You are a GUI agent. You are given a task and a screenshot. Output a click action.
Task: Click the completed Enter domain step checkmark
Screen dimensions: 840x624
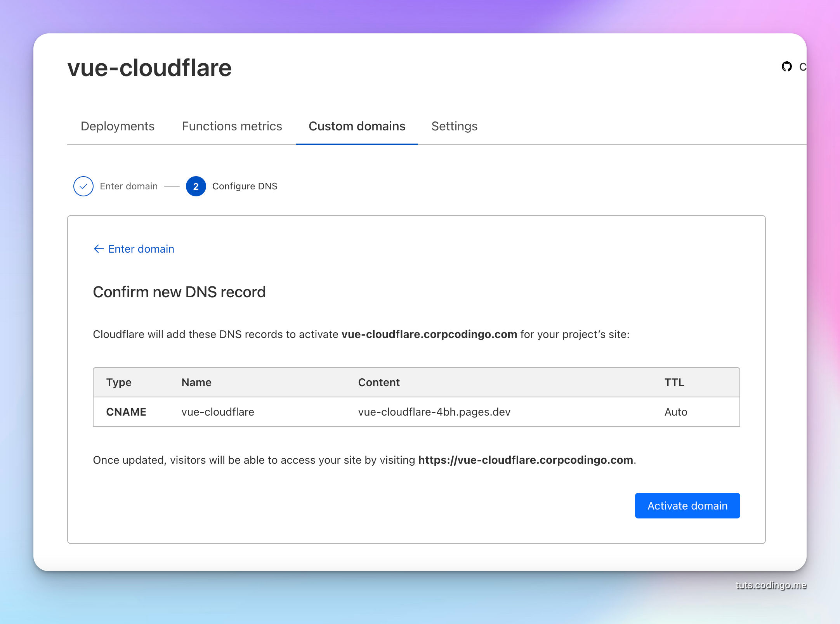(x=83, y=186)
